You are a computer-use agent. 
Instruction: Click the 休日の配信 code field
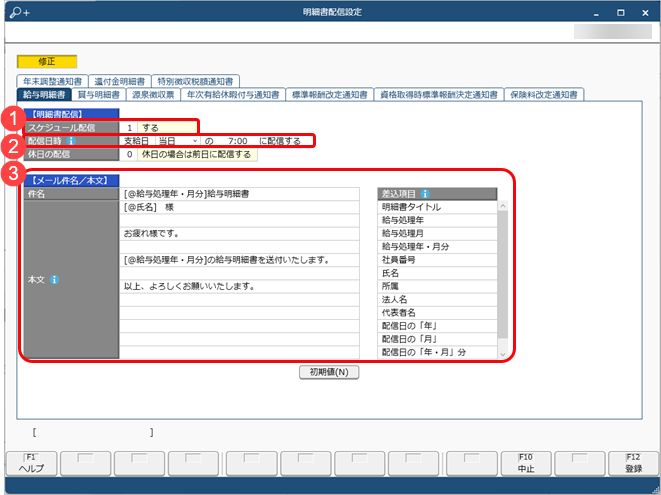click(x=129, y=154)
